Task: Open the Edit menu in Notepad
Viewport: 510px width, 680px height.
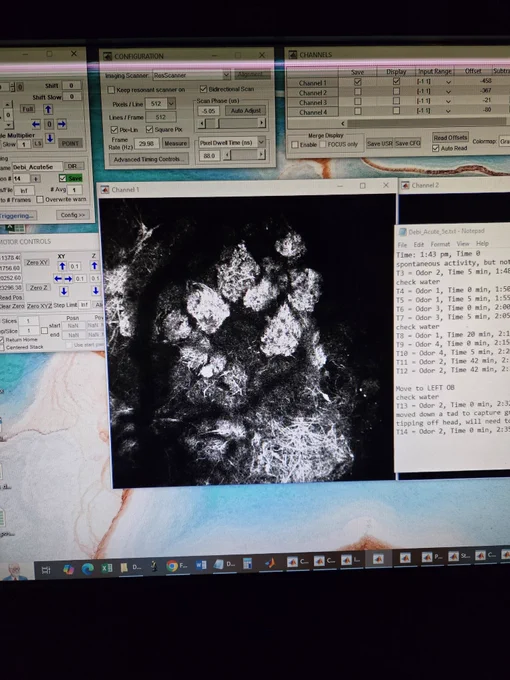Action: tap(418, 245)
